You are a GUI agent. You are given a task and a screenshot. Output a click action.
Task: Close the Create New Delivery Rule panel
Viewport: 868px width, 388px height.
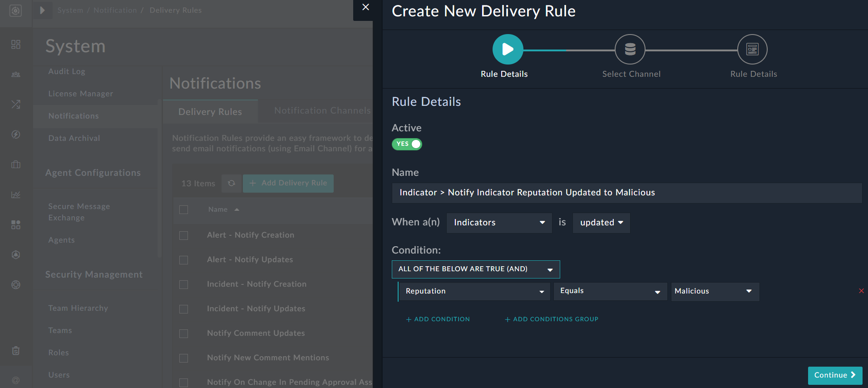coord(365,7)
